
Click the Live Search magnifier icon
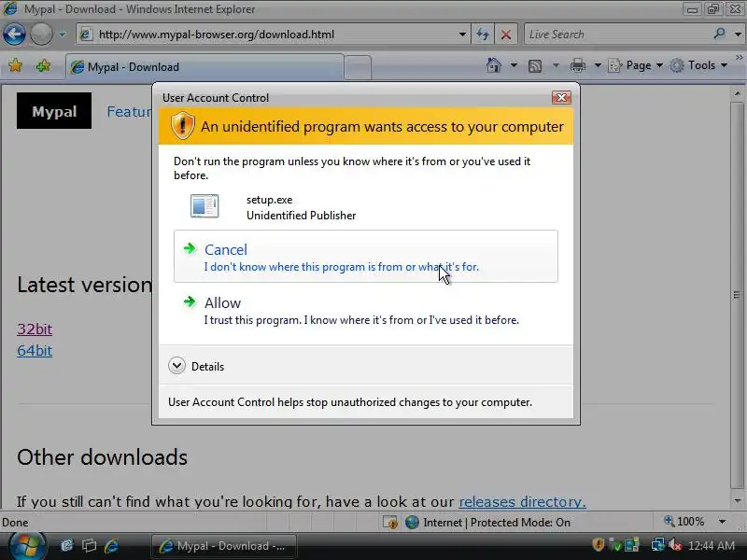point(719,34)
